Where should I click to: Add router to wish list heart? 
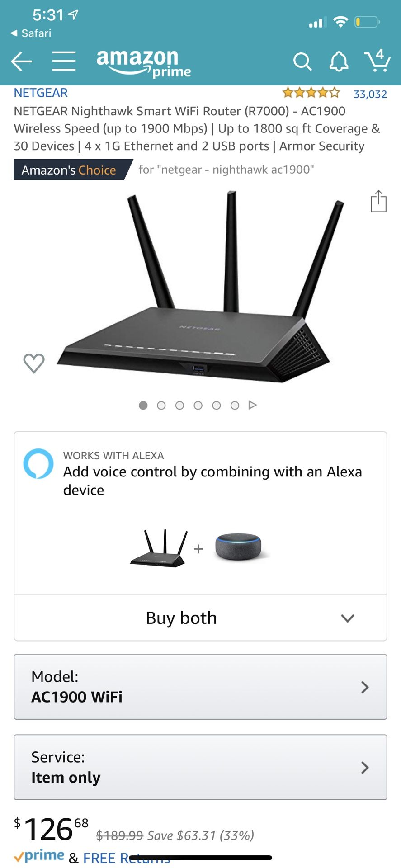[34, 363]
